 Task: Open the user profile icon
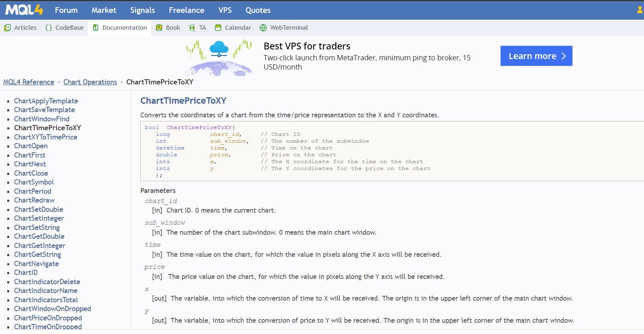640,10
